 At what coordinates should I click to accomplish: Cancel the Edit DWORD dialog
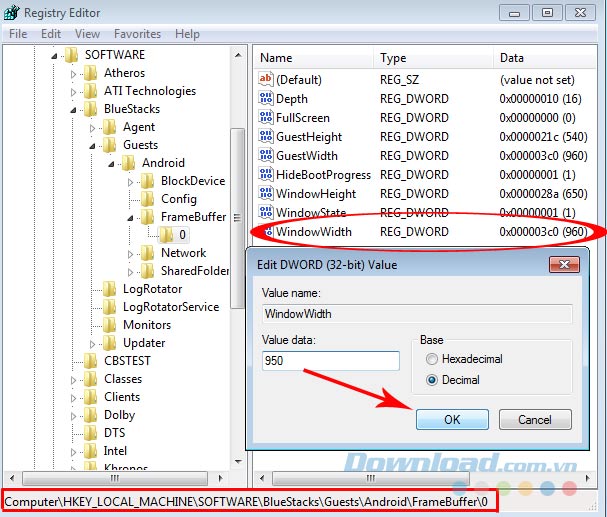coord(535,419)
